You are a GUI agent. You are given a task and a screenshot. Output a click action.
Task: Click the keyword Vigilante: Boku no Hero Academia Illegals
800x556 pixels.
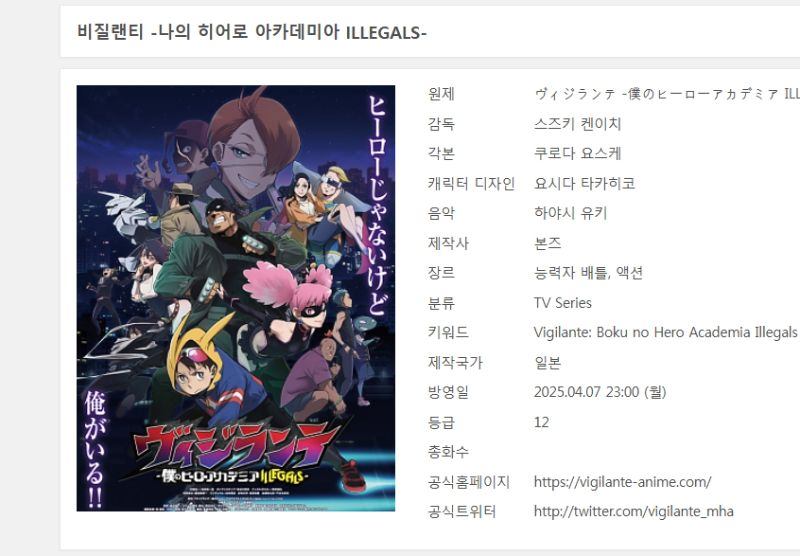[x=665, y=333]
